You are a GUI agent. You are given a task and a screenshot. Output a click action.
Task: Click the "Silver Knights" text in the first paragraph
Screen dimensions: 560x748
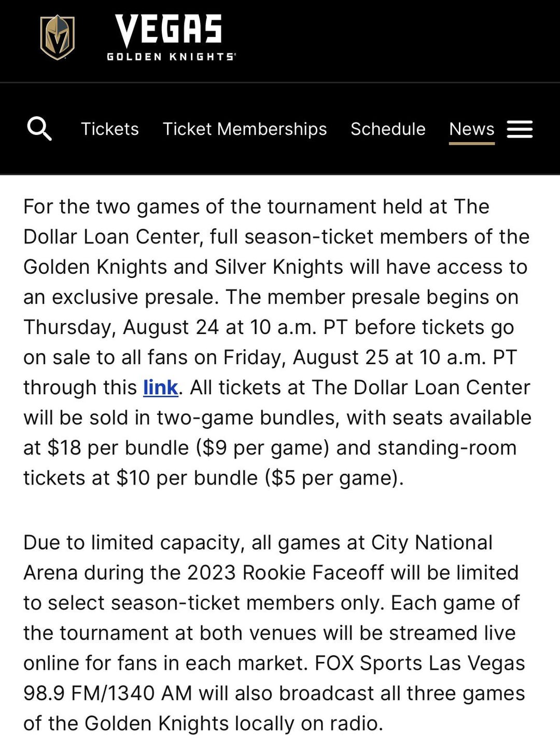click(278, 267)
